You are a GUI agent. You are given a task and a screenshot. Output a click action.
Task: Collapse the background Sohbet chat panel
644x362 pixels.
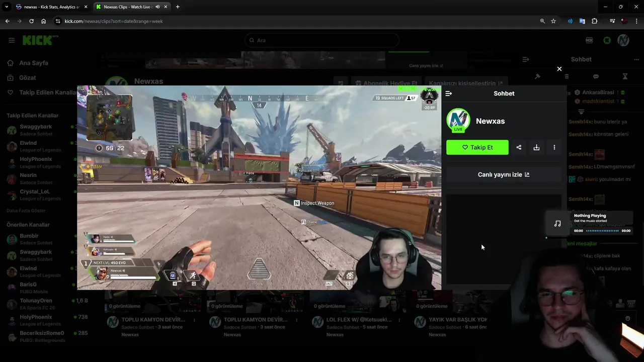[526, 59]
